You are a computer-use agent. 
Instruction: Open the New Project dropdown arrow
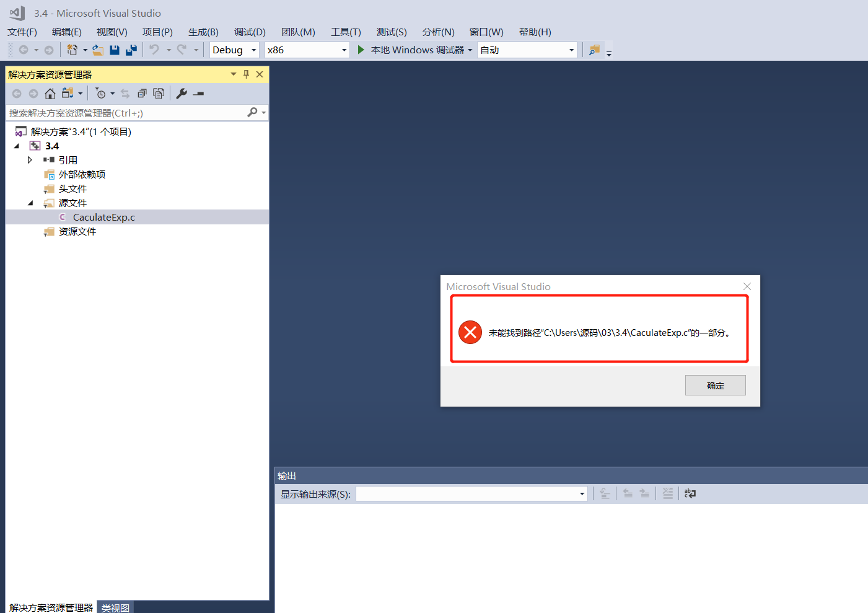pos(85,50)
